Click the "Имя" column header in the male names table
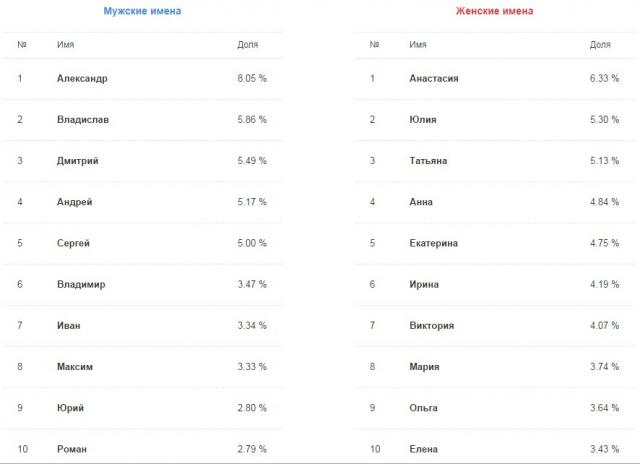The width and height of the screenshot is (640, 464). click(x=66, y=45)
